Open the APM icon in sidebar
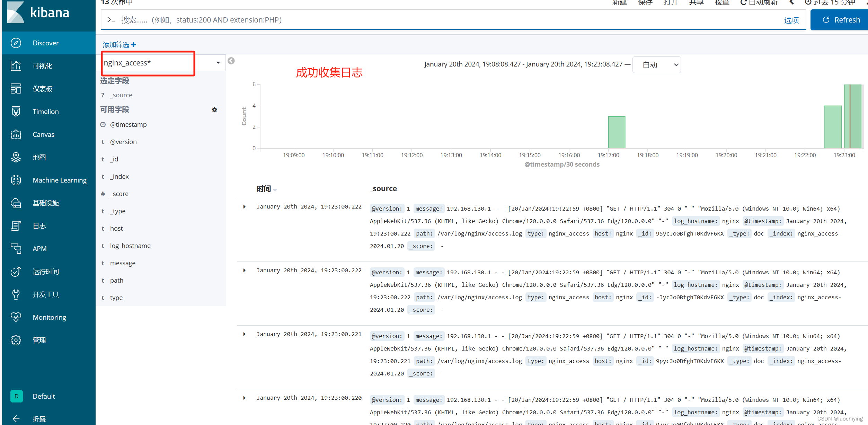The width and height of the screenshot is (868, 425). tap(16, 249)
